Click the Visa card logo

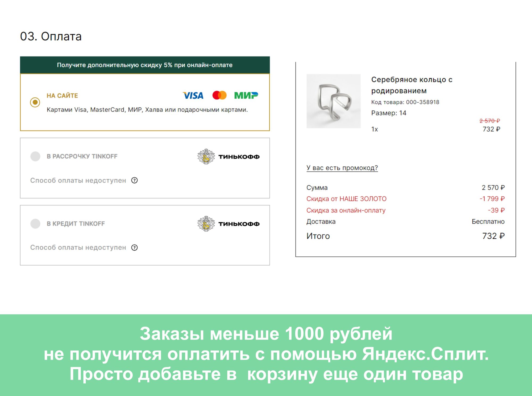[x=193, y=95]
